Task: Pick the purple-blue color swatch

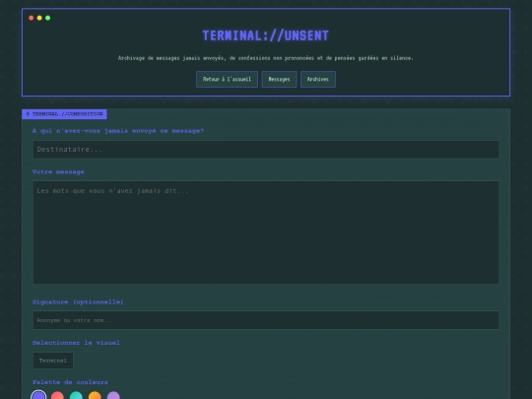Action: tap(38, 396)
